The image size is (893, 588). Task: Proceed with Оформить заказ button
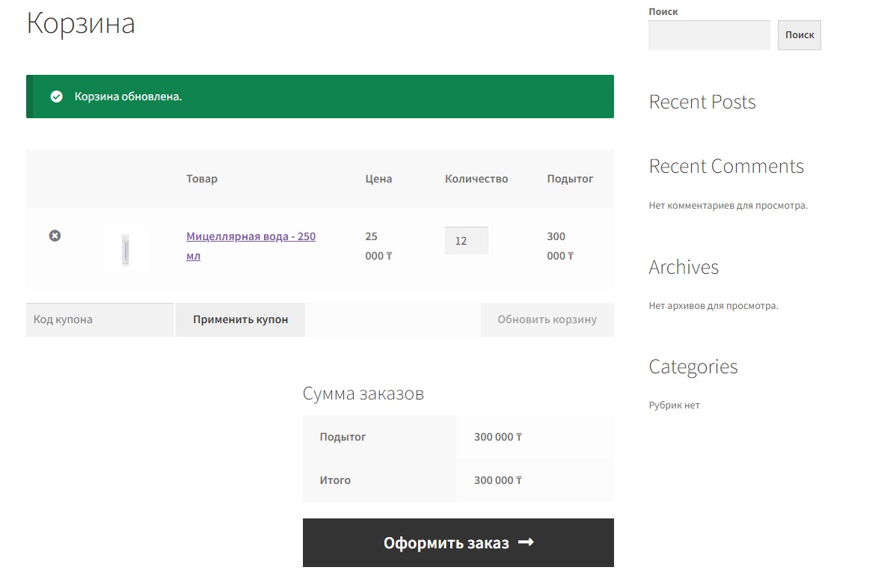click(x=458, y=543)
